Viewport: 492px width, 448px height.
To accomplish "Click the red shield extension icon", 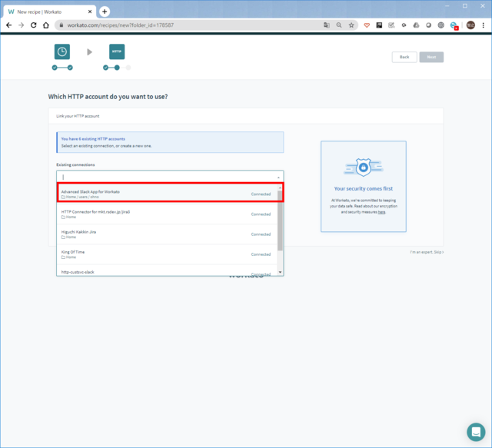I will (367, 25).
